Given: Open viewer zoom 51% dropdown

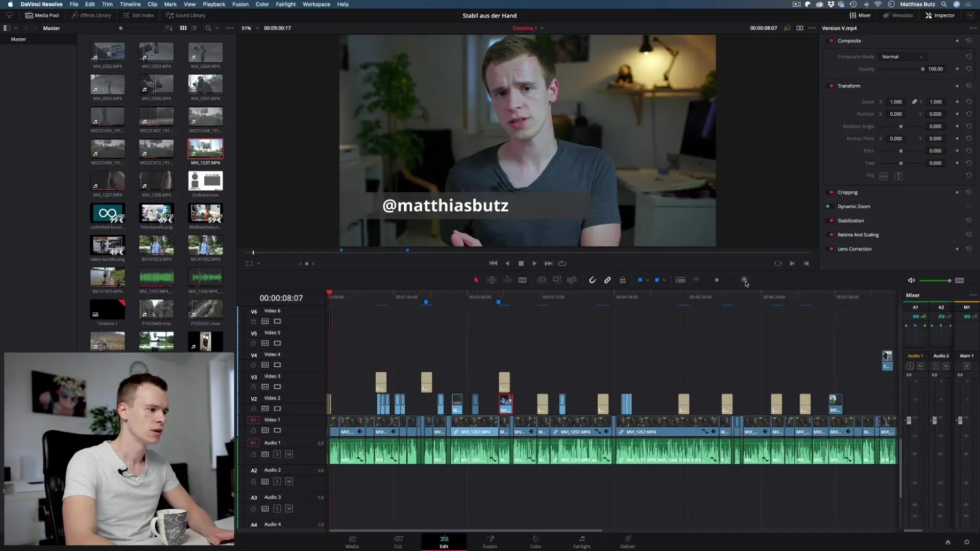Looking at the screenshot, I should [250, 28].
